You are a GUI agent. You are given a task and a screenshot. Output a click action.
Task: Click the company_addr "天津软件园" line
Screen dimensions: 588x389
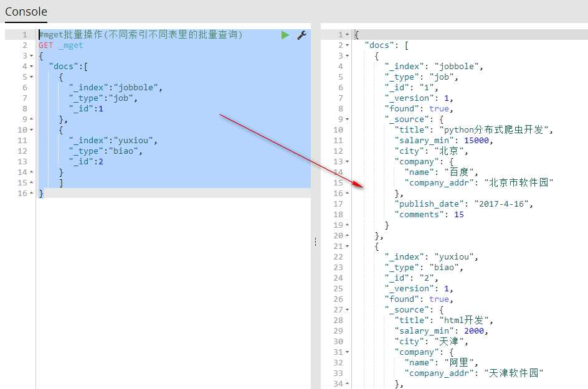[474, 373]
